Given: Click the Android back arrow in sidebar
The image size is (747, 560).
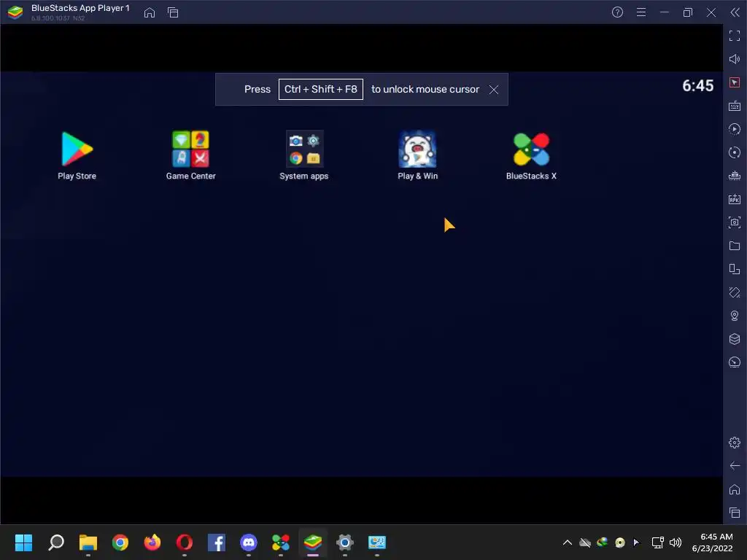Looking at the screenshot, I should click(x=735, y=466).
